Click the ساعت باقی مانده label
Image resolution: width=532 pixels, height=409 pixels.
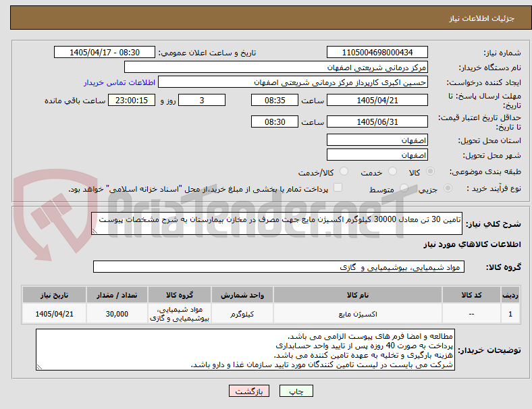click(x=75, y=101)
